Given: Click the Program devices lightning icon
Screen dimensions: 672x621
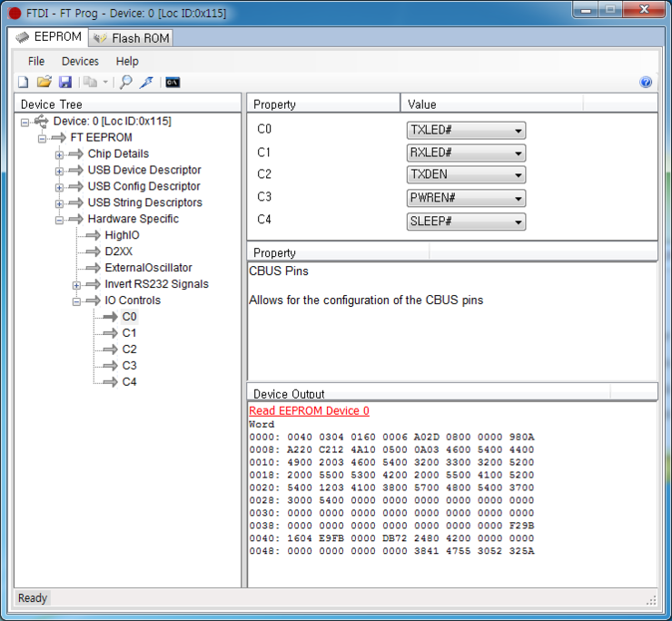Looking at the screenshot, I should pos(146,82).
